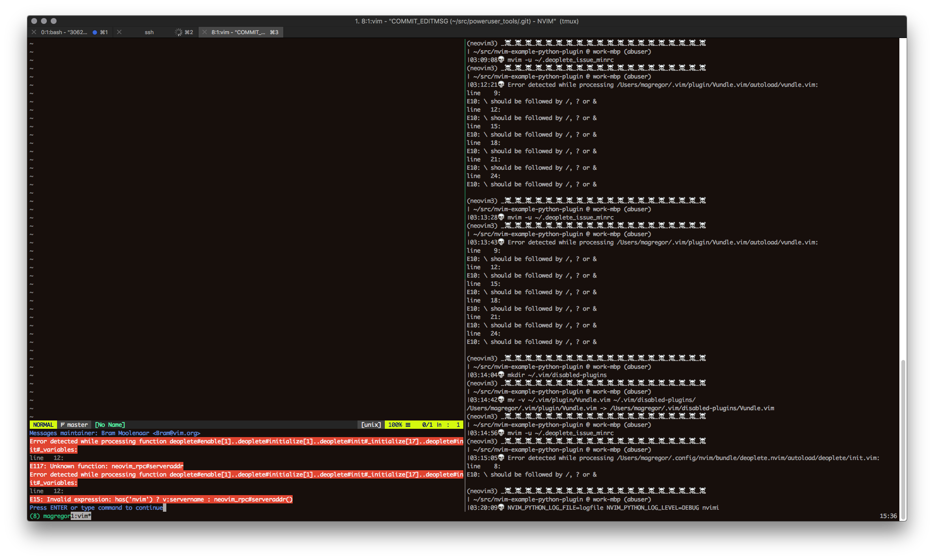Click the X close icon on bash tab
Viewport: 934px width, 560px height.
click(x=33, y=32)
